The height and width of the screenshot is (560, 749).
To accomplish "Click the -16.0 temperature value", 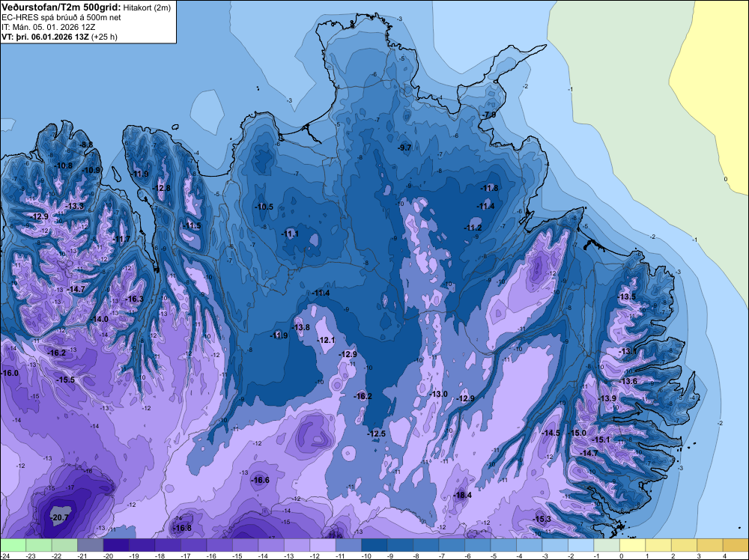I will coord(10,373).
